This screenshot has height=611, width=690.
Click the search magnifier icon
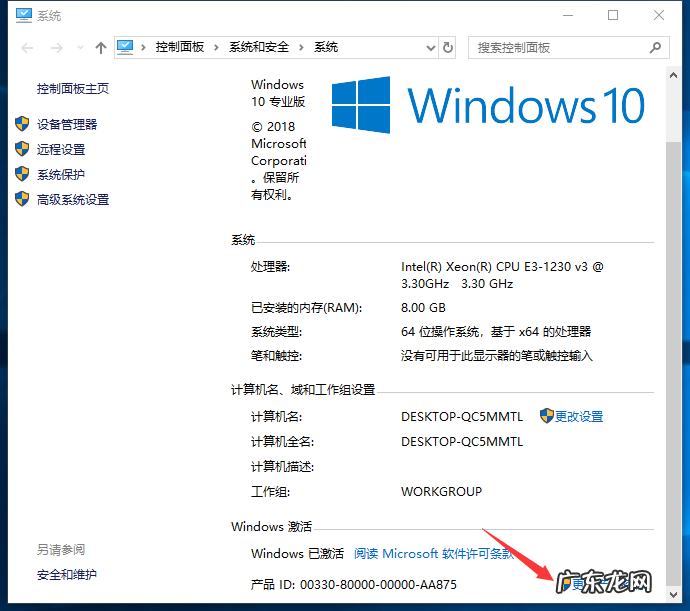coord(655,48)
